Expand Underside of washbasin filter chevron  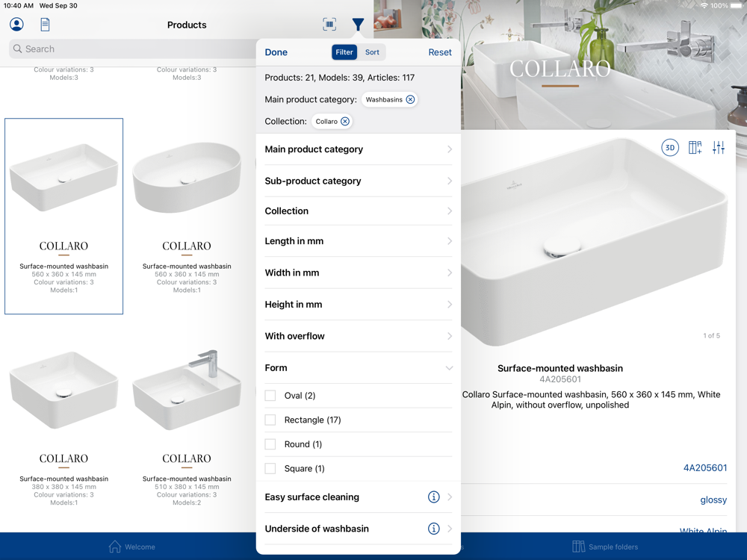point(449,529)
